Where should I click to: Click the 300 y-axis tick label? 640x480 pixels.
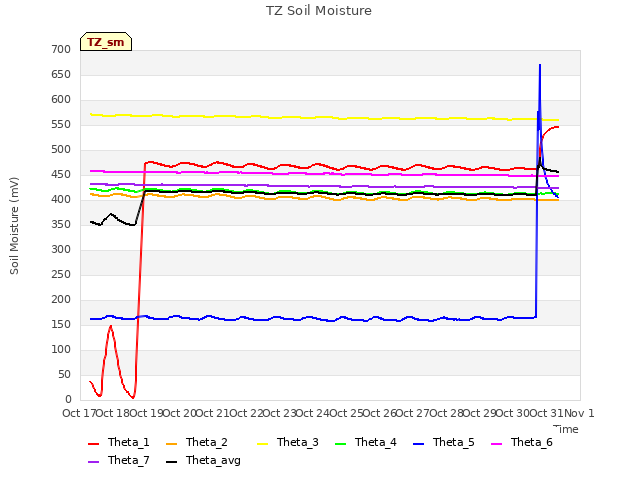[61, 249]
